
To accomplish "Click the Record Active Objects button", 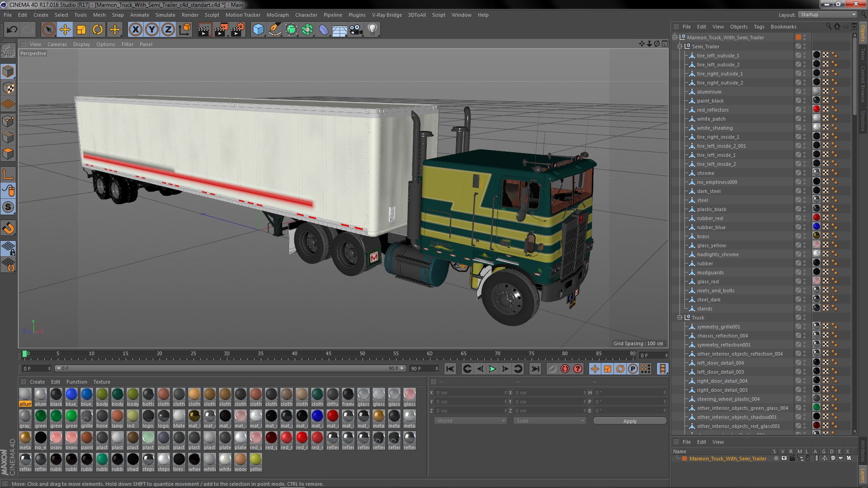I will 552,369.
